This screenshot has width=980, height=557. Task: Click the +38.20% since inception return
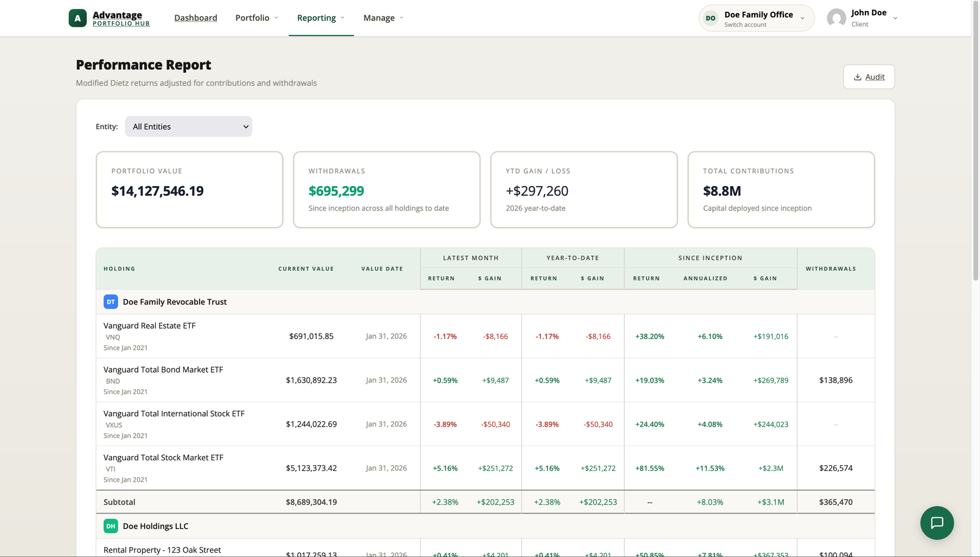point(650,336)
